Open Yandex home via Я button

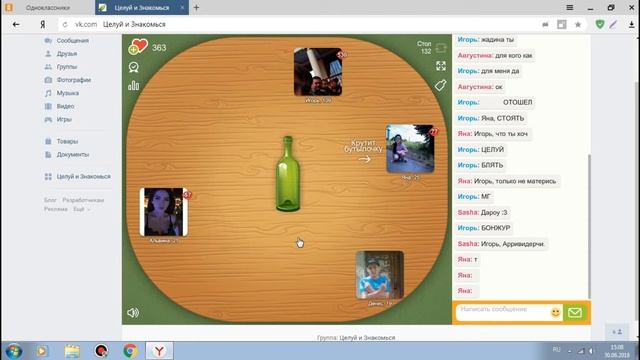tap(42, 24)
